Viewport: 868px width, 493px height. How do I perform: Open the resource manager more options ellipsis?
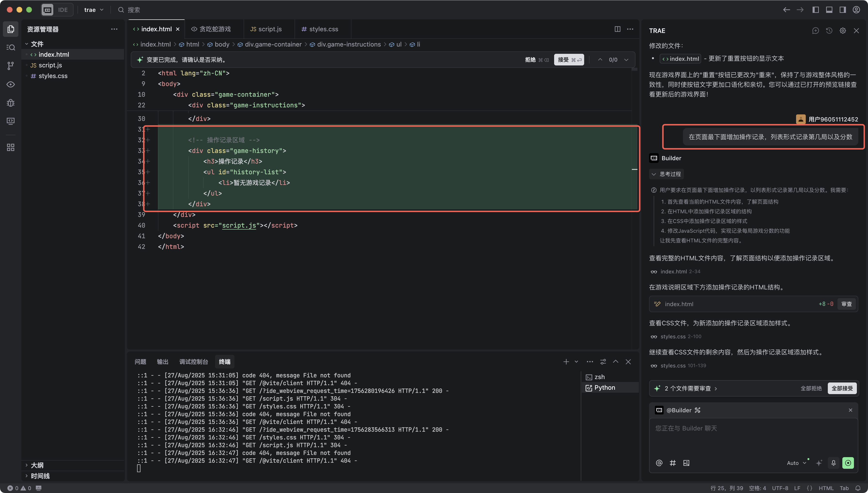(114, 29)
